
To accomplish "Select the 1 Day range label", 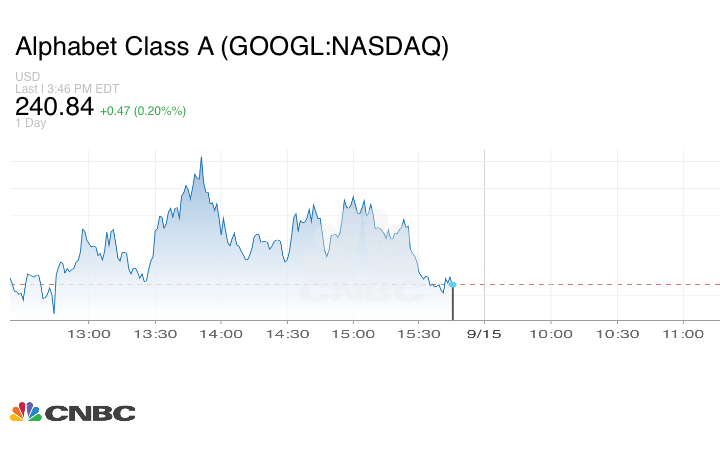I will [x=31, y=123].
